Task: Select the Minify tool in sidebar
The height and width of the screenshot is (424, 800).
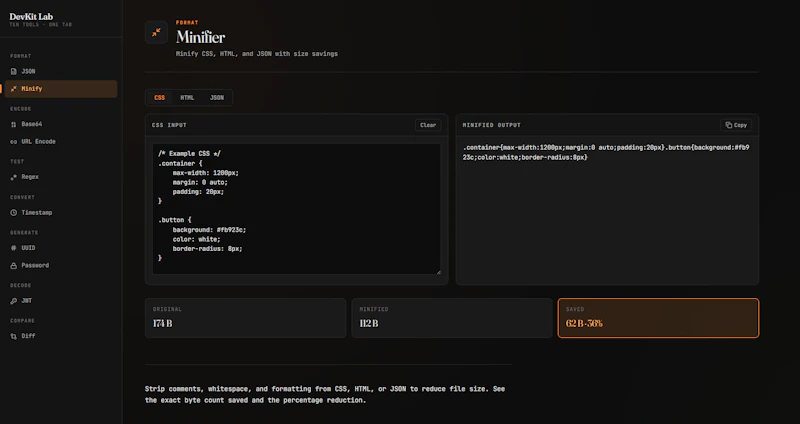Action: tap(61, 89)
